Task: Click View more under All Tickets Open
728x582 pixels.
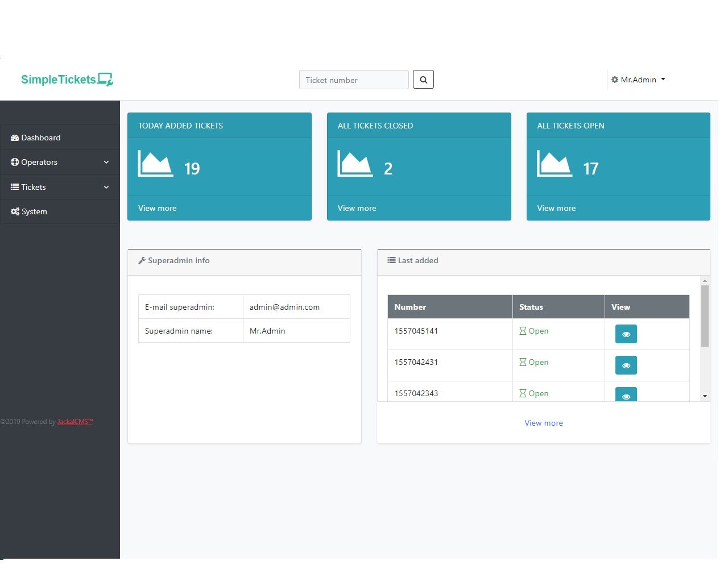Action: tap(557, 208)
